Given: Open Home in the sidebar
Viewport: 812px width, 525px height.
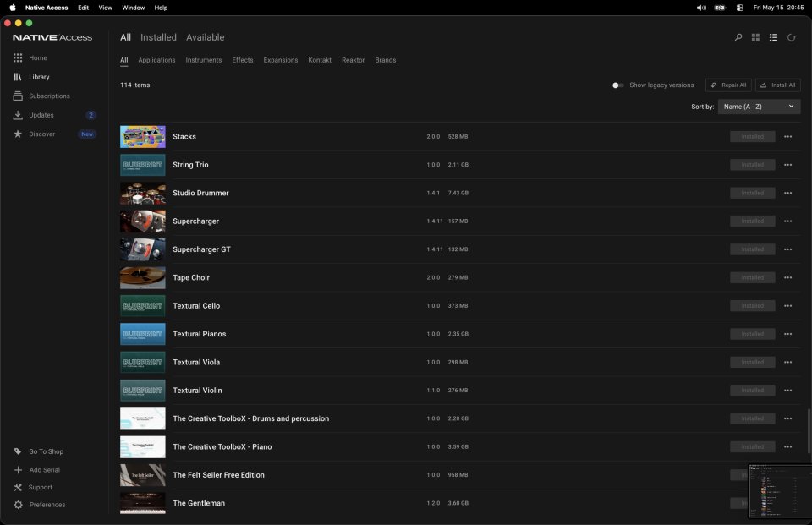Looking at the screenshot, I should pos(37,58).
